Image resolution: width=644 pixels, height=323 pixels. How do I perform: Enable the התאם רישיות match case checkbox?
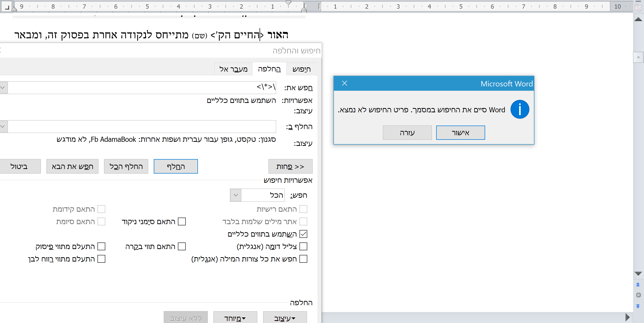click(x=303, y=209)
